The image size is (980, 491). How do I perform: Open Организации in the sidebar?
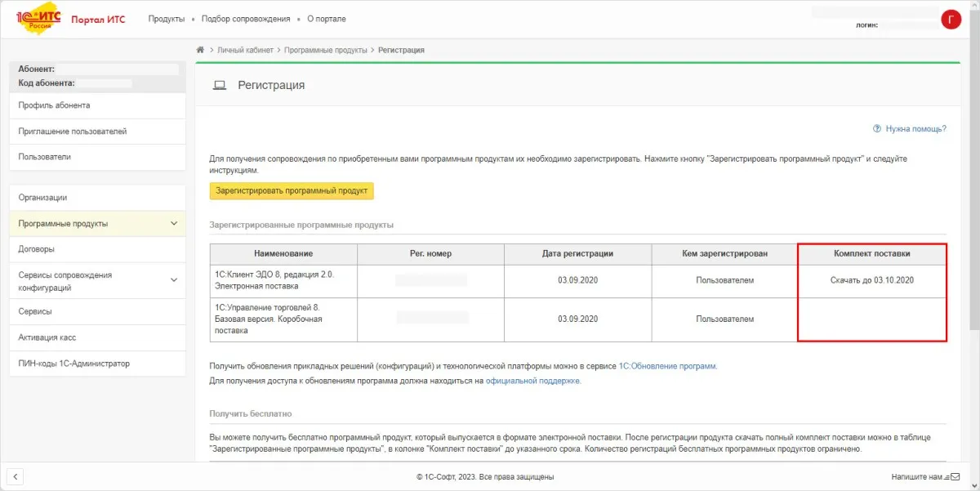[x=97, y=198]
